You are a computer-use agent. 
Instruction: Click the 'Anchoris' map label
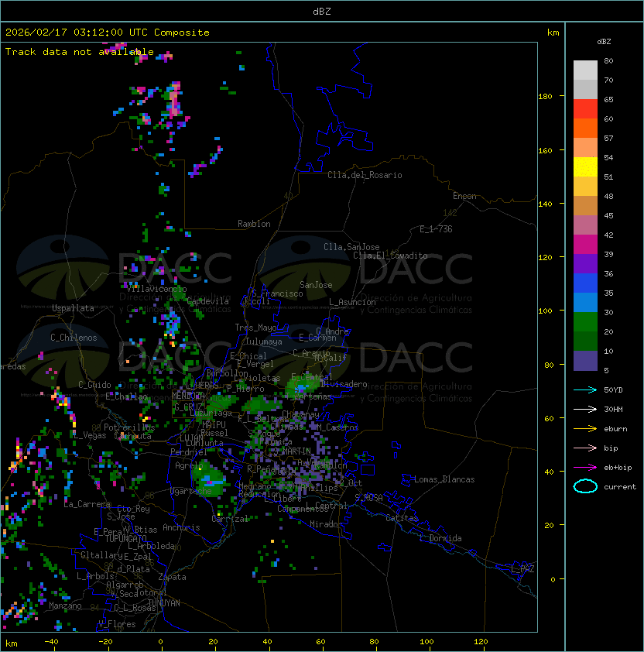pyautogui.click(x=181, y=527)
